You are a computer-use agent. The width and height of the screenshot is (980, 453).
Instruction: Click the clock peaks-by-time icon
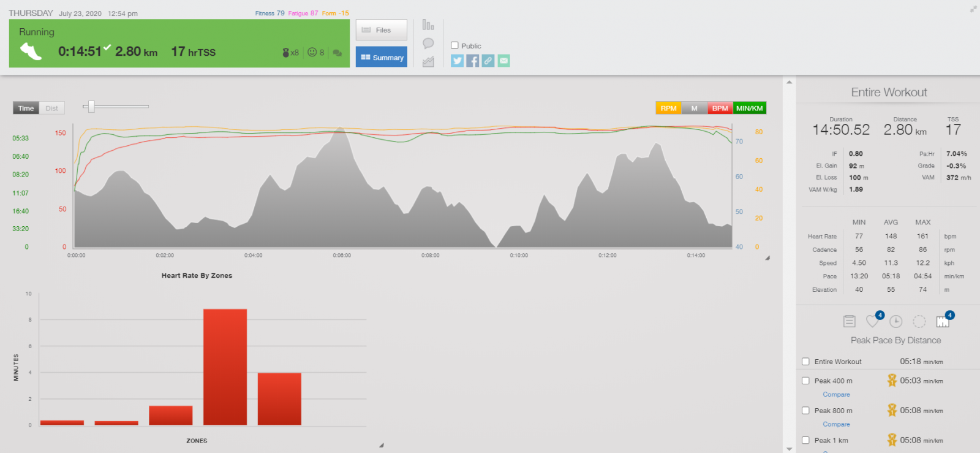(896, 321)
